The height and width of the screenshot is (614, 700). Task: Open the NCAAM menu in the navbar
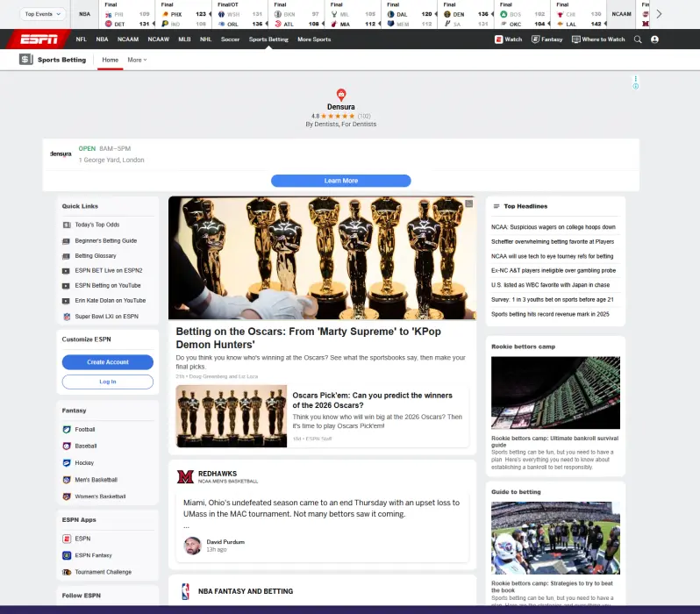click(x=128, y=39)
